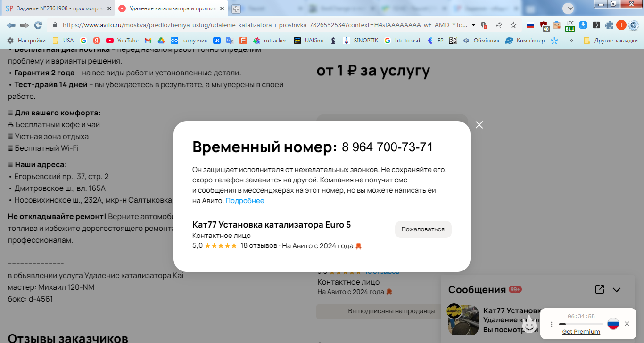The width and height of the screenshot is (644, 343).
Task: Open the загрузчик bookmark
Action: click(x=189, y=41)
